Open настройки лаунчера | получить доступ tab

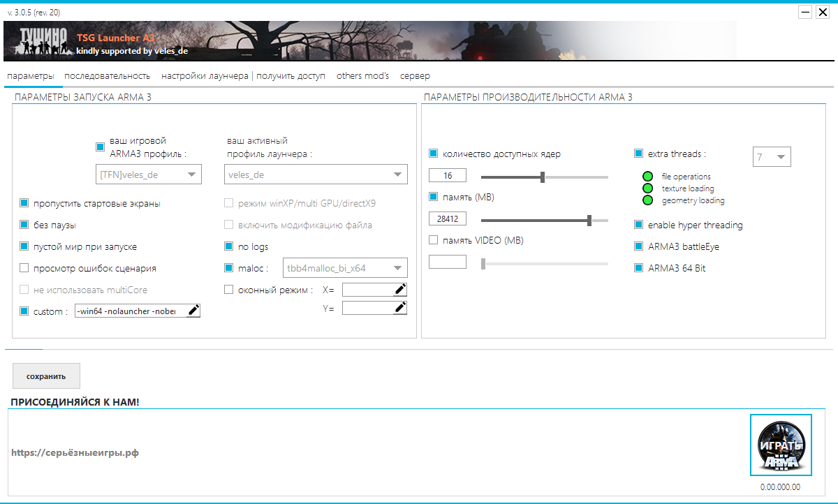(243, 75)
